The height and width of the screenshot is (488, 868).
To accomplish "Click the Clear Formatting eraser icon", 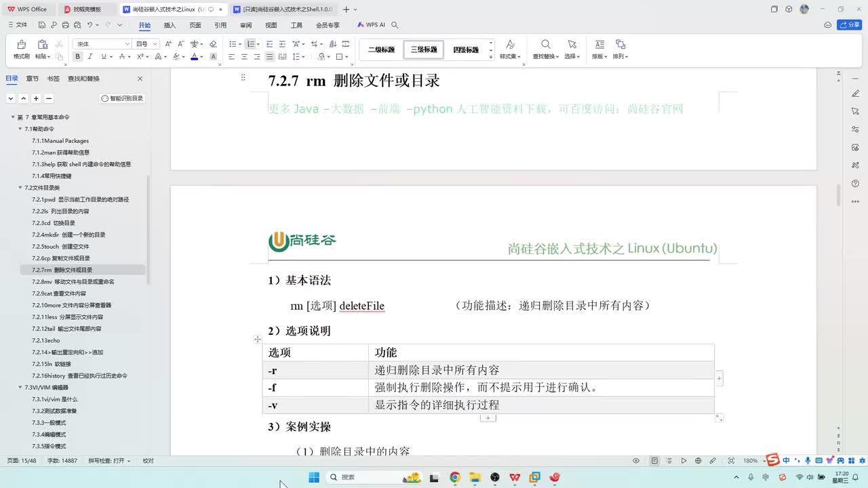I will tap(213, 44).
